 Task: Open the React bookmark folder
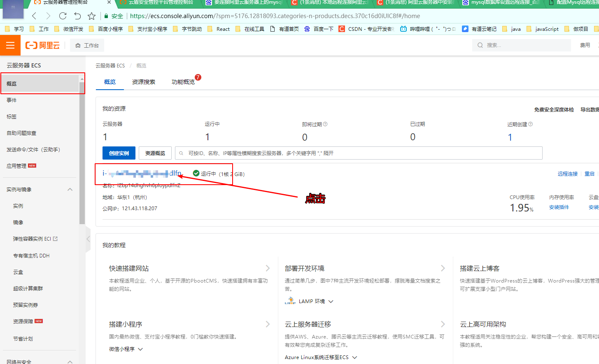219,29
